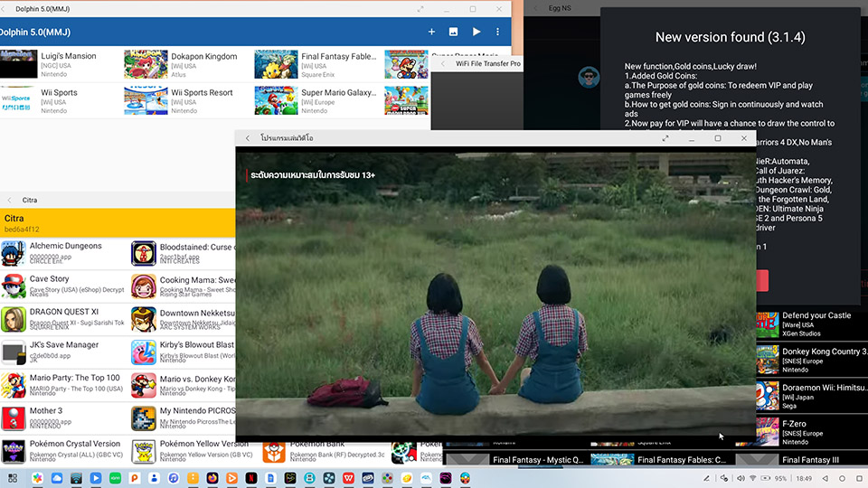Open Super Mario Galaxy entry
This screenshot has height=488, width=868.
[317, 100]
